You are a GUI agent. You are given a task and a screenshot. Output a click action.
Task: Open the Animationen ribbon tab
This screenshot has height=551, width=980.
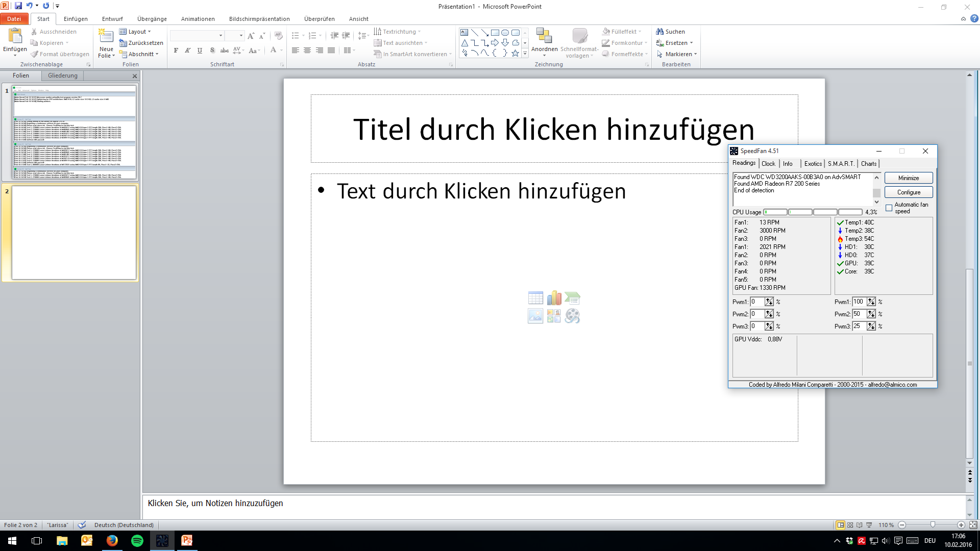(x=198, y=19)
